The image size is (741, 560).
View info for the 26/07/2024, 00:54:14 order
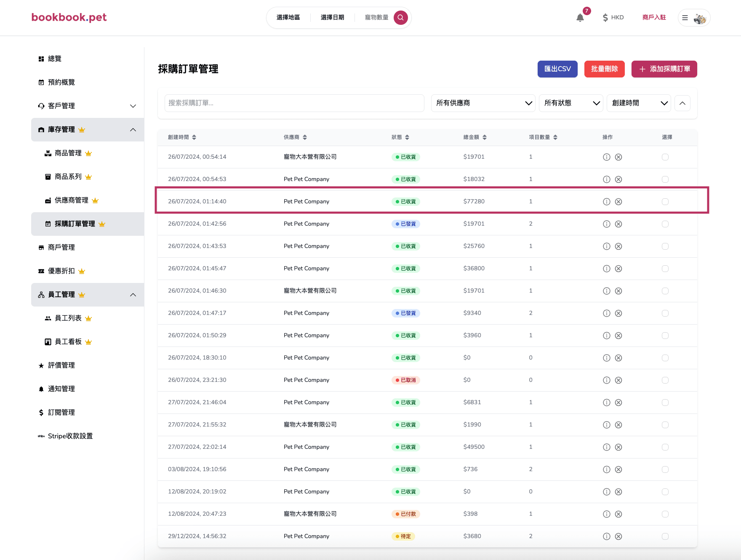(607, 157)
